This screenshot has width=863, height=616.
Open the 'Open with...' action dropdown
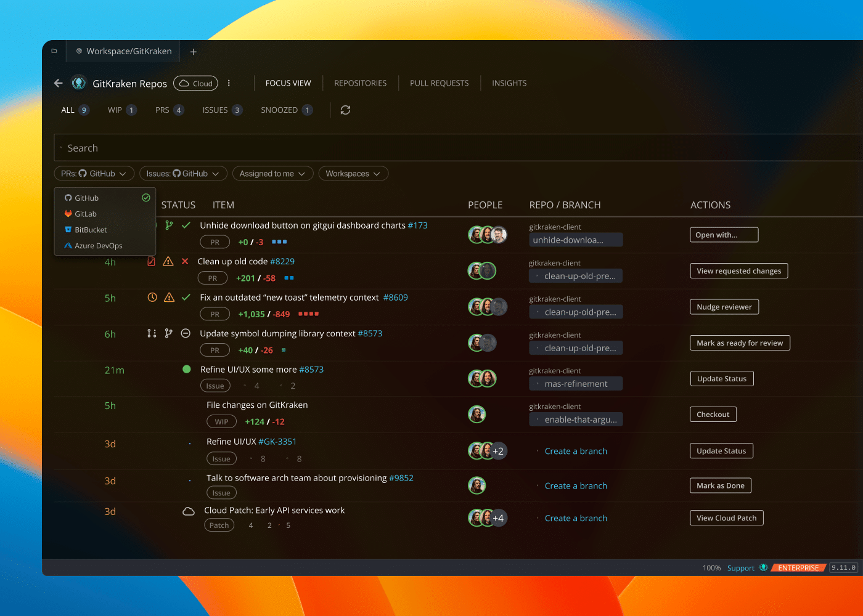coord(724,235)
